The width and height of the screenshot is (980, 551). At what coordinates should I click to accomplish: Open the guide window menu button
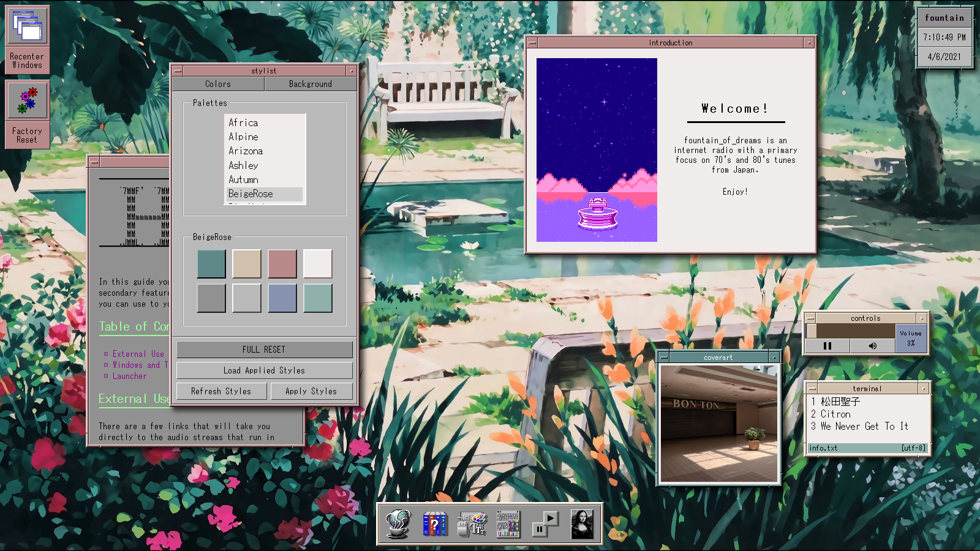coord(94,162)
